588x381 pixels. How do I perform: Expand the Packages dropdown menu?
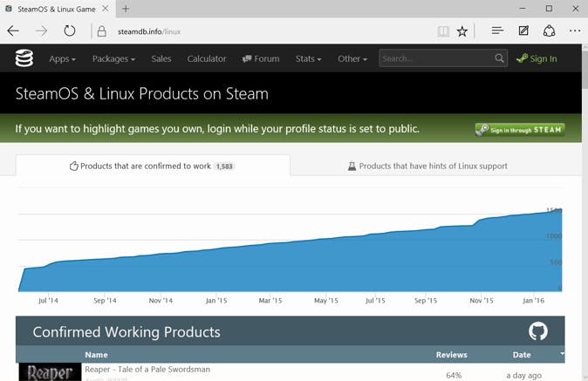pyautogui.click(x=113, y=58)
